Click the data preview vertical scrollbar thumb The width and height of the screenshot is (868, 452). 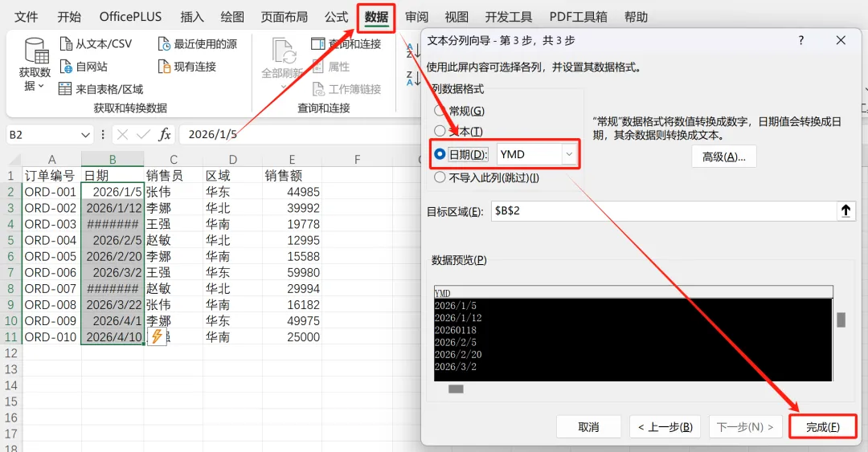point(841,320)
